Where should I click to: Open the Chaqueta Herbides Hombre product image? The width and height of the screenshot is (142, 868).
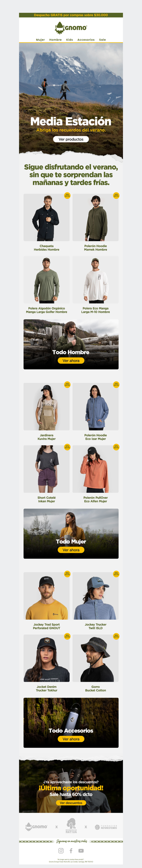pyautogui.click(x=47, y=217)
